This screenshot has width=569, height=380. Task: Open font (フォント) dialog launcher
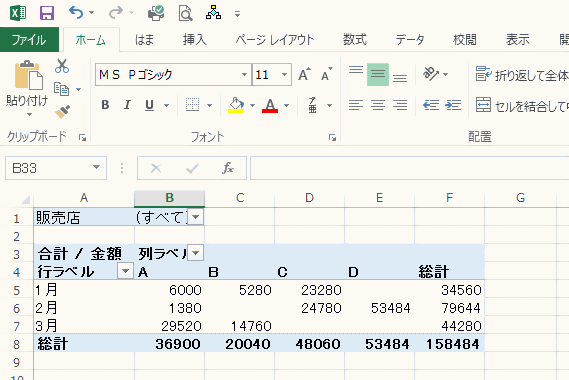[332, 137]
